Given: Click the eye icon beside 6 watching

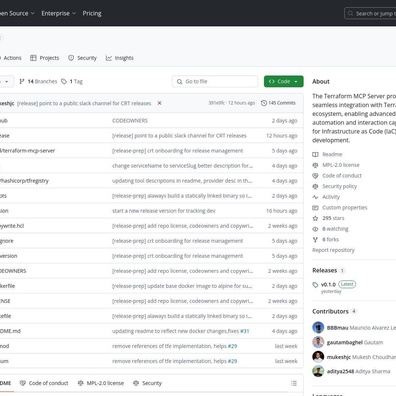Looking at the screenshot, I should pos(315,229).
